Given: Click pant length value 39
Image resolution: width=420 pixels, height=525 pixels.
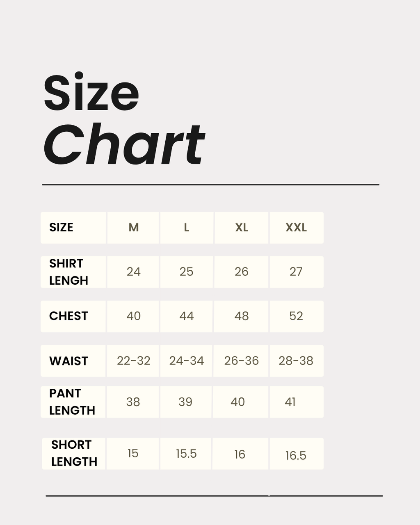Looking at the screenshot, I should point(186,402).
